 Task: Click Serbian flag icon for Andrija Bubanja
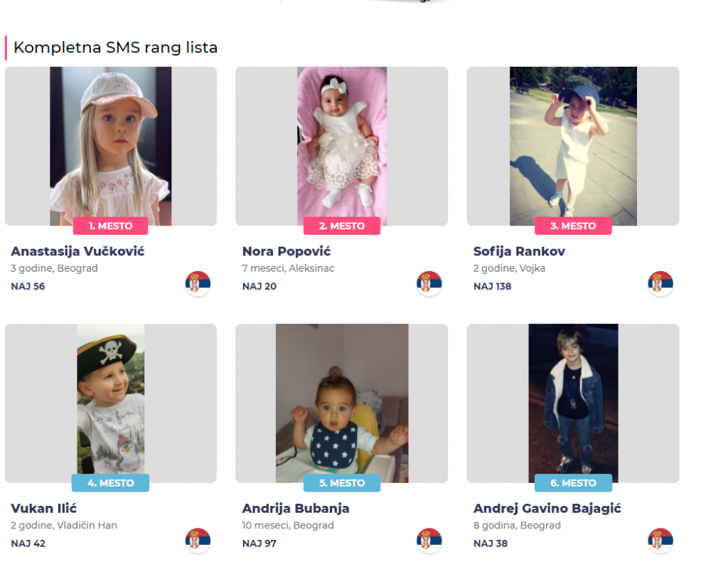(x=429, y=540)
